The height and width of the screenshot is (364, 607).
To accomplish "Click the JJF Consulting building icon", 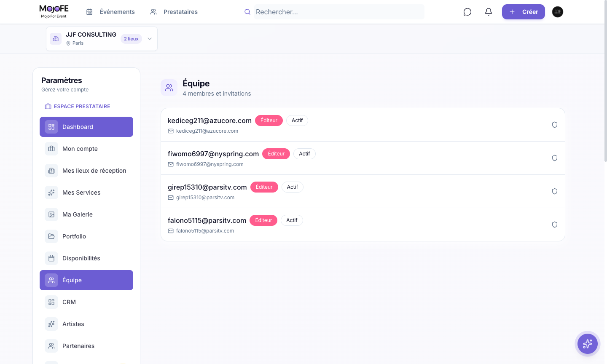I will (x=56, y=39).
